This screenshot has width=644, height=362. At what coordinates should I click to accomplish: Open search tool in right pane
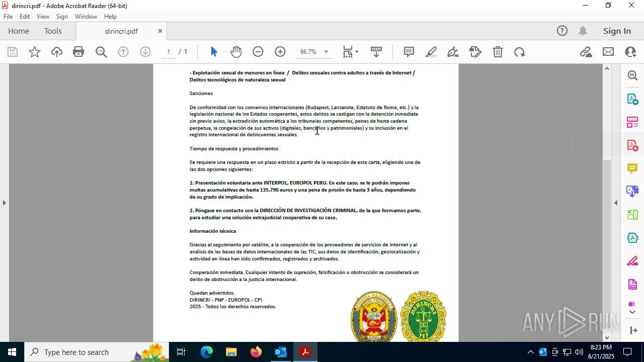tap(632, 75)
